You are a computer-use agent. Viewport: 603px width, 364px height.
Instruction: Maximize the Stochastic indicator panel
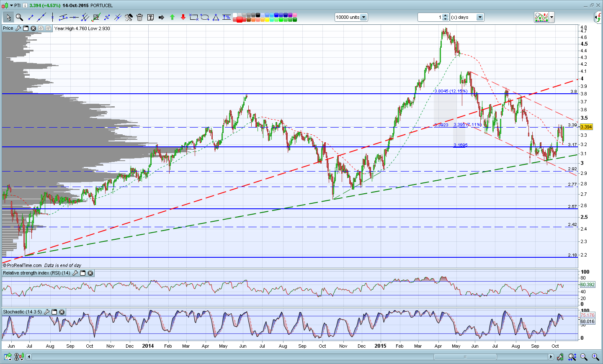tap(54, 312)
